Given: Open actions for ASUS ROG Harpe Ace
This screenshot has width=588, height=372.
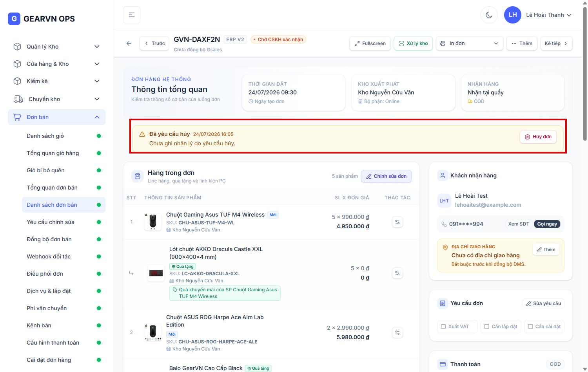Looking at the screenshot, I should pos(397,332).
